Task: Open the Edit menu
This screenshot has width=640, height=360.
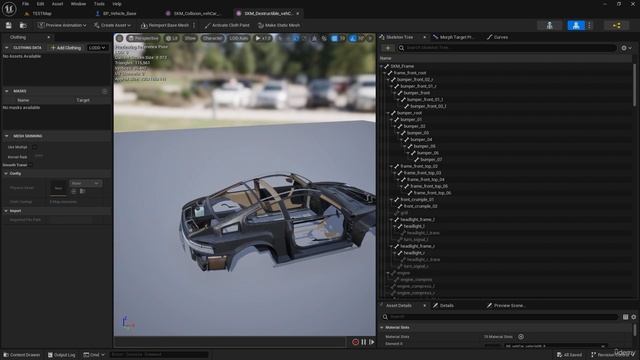Action: click(40, 4)
